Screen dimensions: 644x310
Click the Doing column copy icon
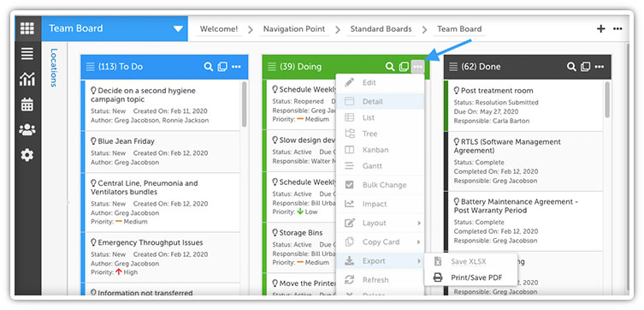(404, 67)
